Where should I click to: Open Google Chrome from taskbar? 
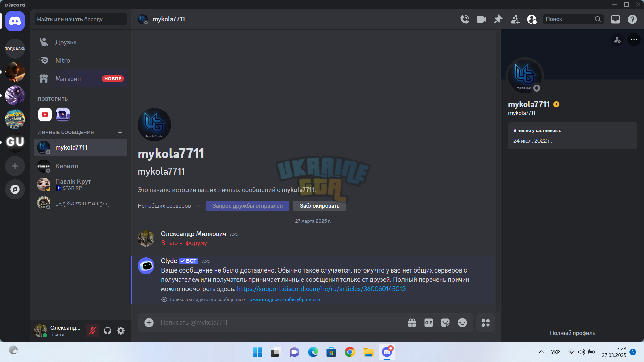[x=350, y=352]
